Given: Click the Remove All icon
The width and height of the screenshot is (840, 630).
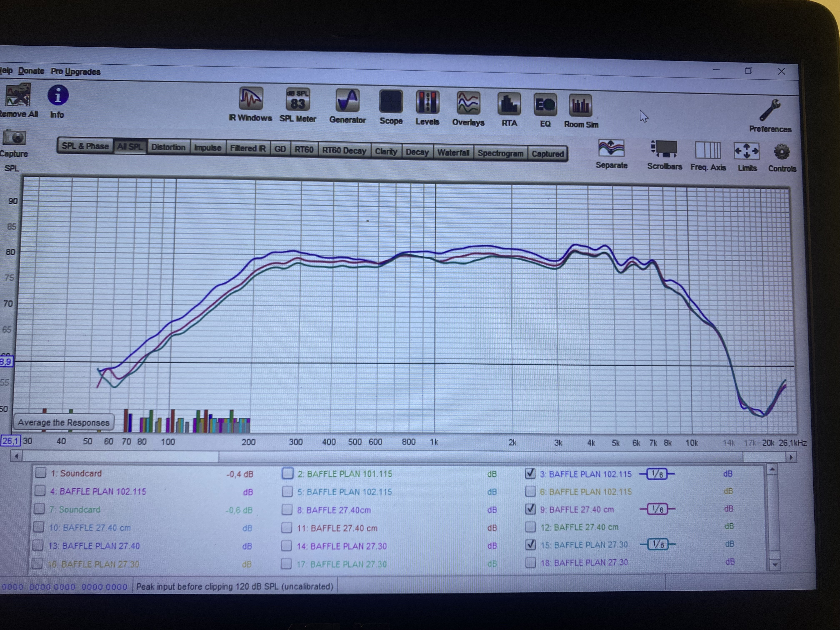Looking at the screenshot, I should coord(18,100).
